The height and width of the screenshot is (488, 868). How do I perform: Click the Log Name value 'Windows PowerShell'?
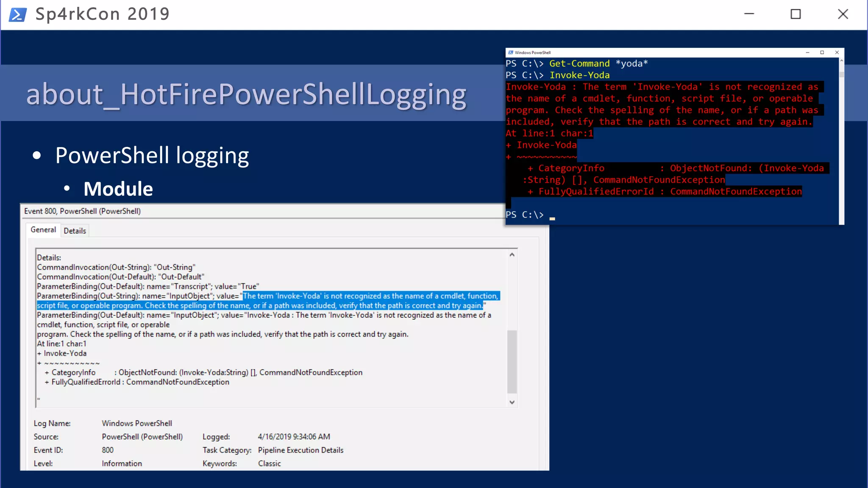point(137,423)
